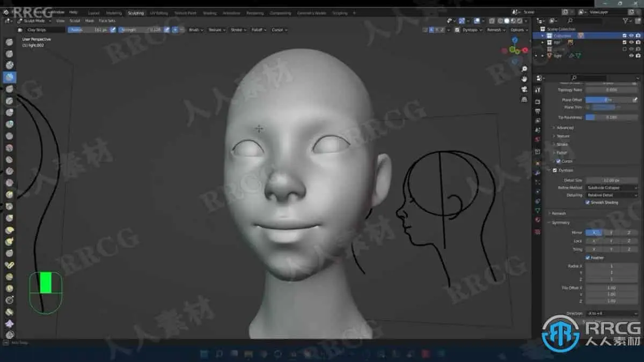This screenshot has width=644, height=362.
Task: Open the Options dropdown in header
Action: click(519, 30)
